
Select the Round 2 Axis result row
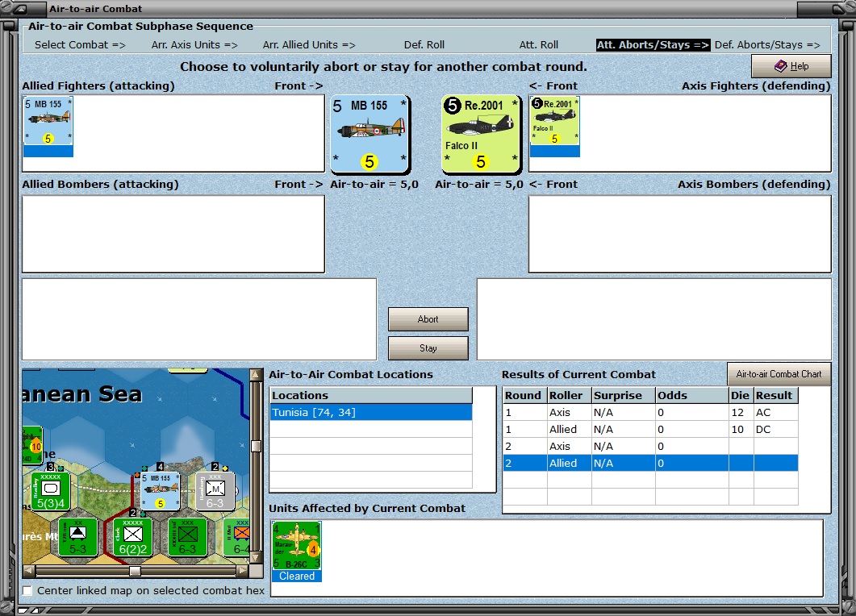click(x=650, y=447)
